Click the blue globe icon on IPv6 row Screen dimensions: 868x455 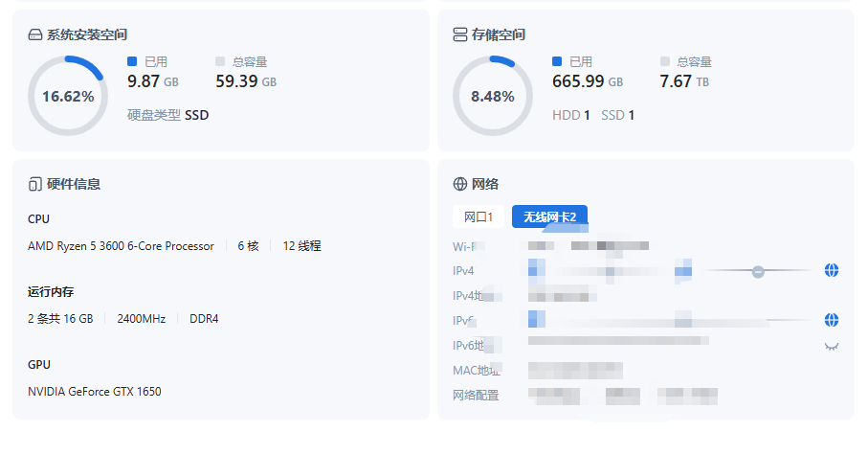pyautogui.click(x=831, y=320)
